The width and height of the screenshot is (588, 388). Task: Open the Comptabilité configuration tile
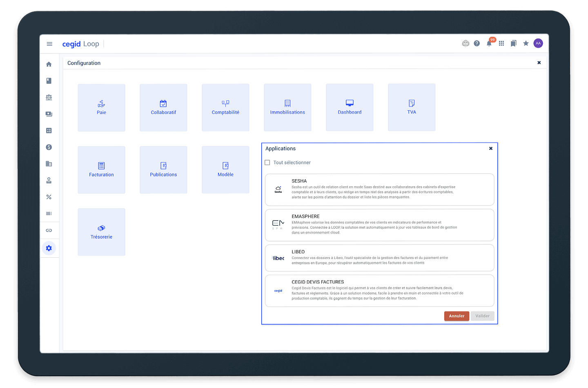click(x=225, y=107)
